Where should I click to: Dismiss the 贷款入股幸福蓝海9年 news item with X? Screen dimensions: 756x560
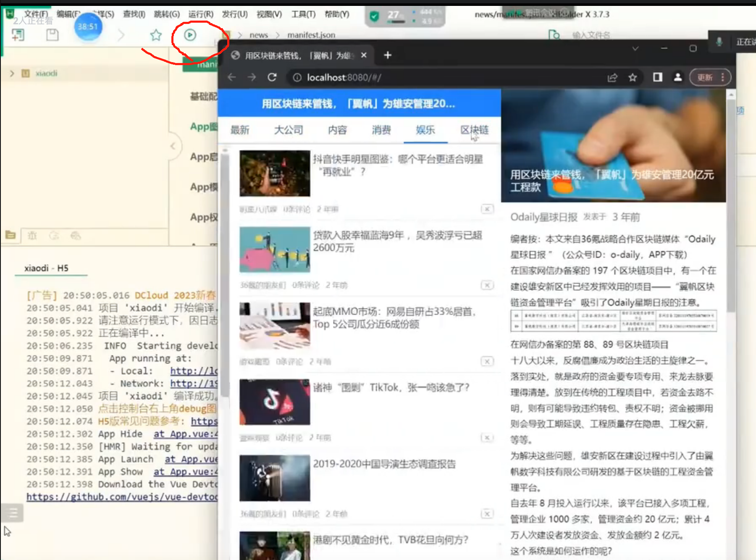point(487,285)
